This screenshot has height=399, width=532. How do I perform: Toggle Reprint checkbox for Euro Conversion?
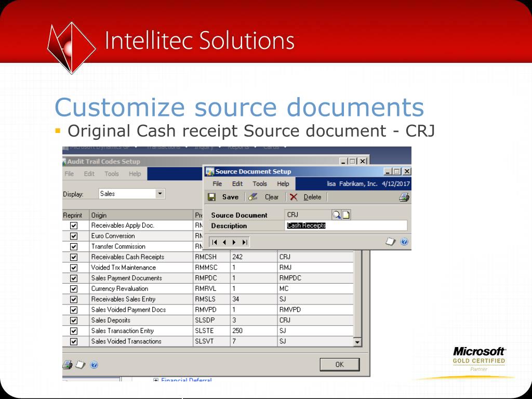pos(74,236)
